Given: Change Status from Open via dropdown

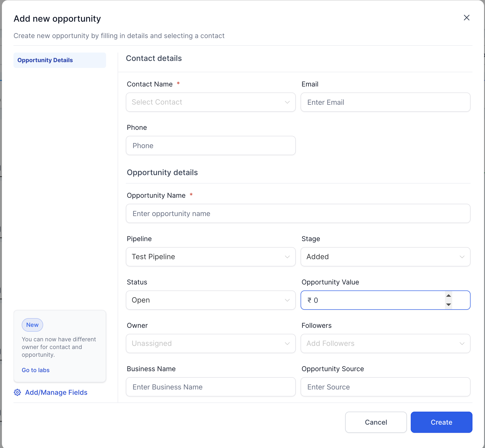Looking at the screenshot, I should 210,300.
